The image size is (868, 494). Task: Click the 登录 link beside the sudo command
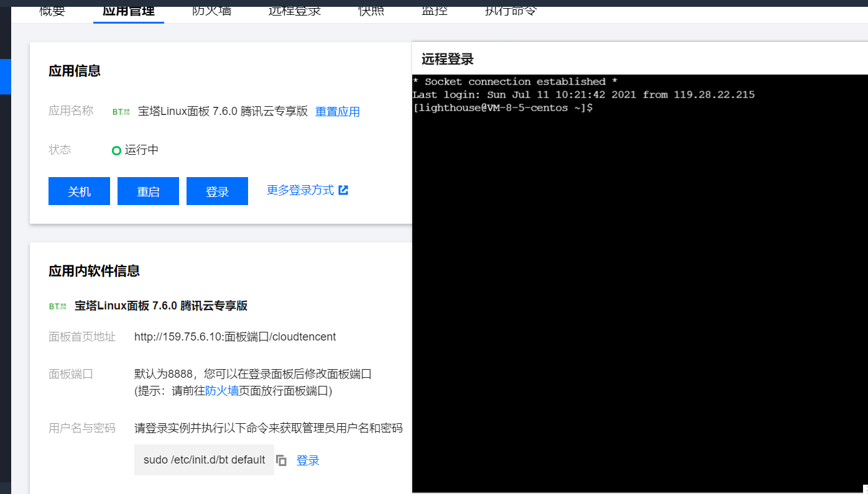click(x=308, y=460)
